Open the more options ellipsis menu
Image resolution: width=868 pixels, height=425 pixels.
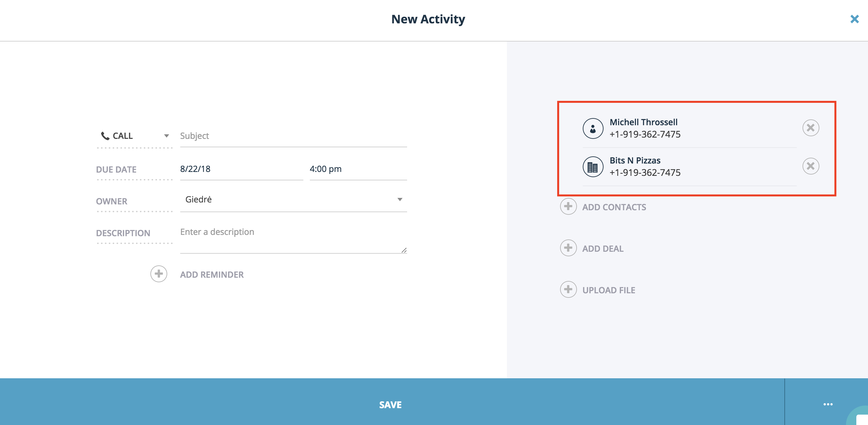(827, 404)
